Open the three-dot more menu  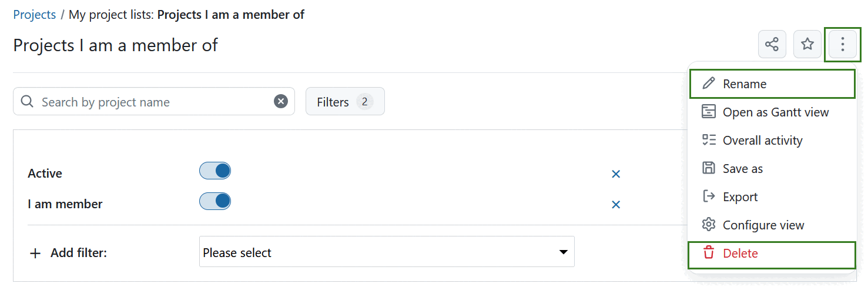point(842,44)
